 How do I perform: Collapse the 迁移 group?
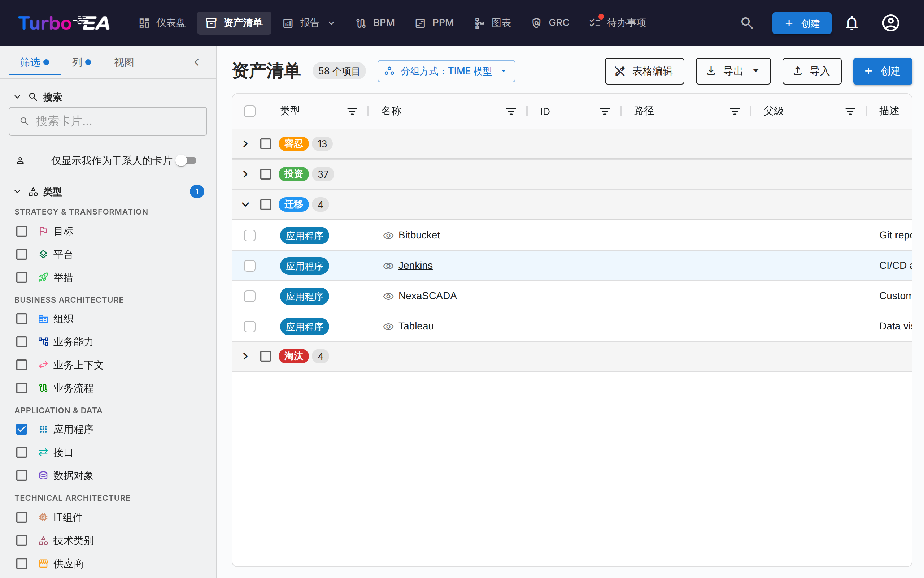[245, 204]
